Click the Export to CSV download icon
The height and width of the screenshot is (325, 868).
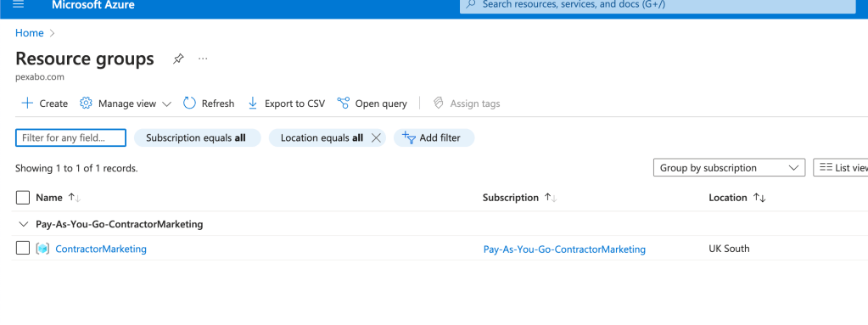tap(253, 104)
